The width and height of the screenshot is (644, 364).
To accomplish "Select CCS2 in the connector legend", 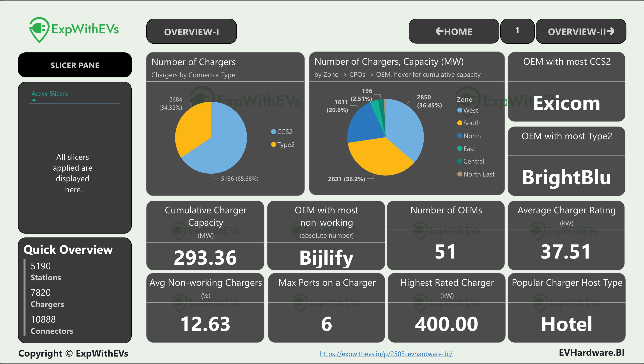I will pyautogui.click(x=282, y=131).
